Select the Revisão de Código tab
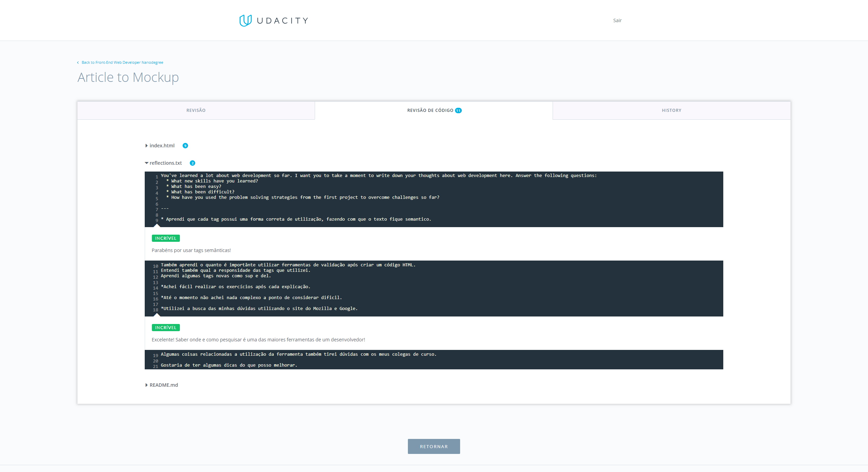 [430, 110]
